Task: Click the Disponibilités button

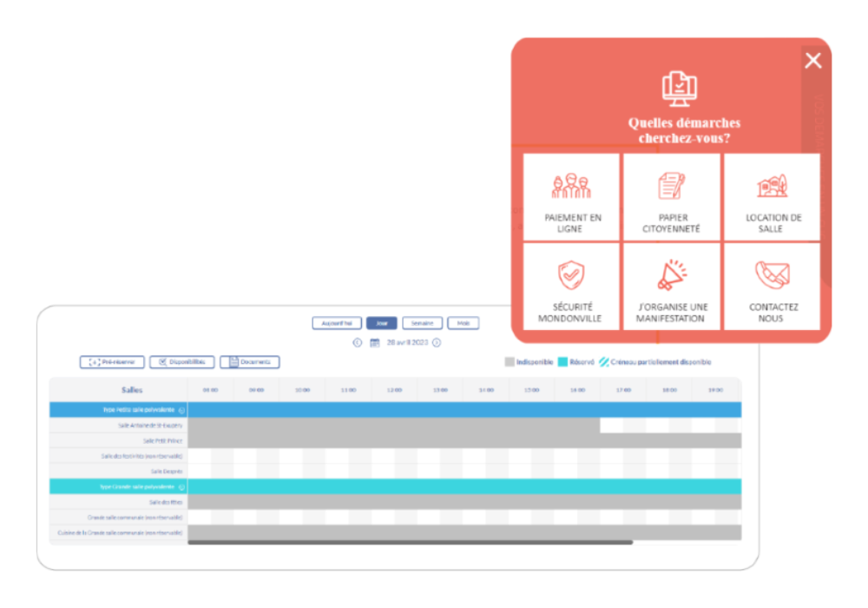Action: pyautogui.click(x=181, y=362)
